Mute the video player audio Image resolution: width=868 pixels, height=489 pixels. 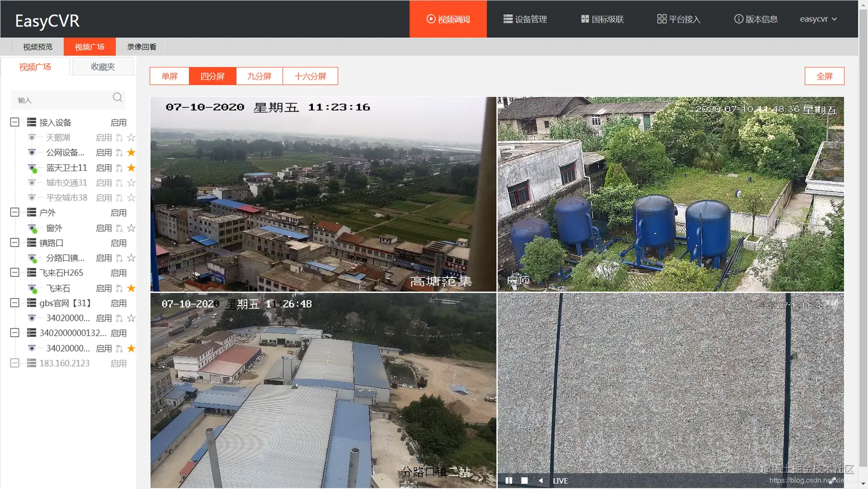[x=540, y=480]
